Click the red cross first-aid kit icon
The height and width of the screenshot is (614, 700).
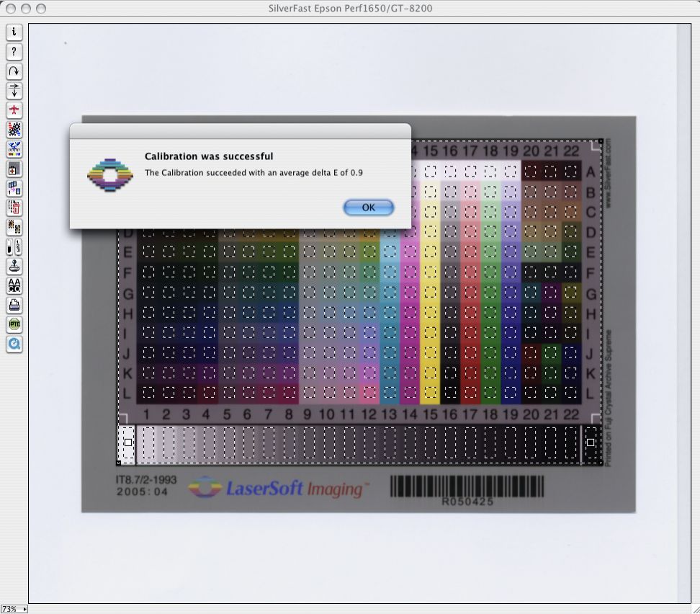point(14,169)
